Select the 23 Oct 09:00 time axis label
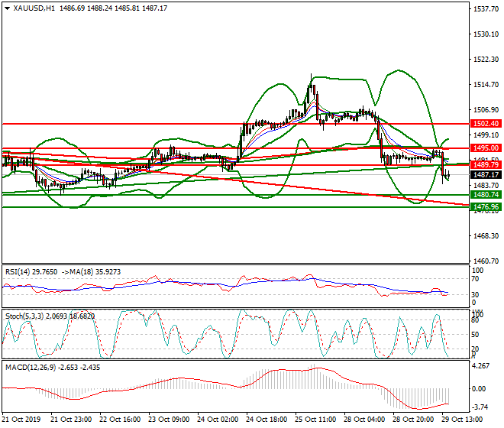504x428 pixels. click(x=169, y=420)
